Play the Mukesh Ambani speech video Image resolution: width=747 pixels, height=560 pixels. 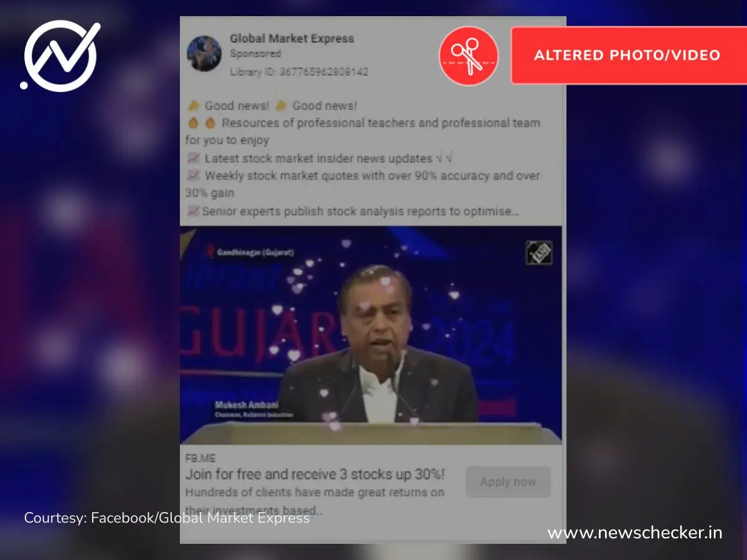(371, 335)
